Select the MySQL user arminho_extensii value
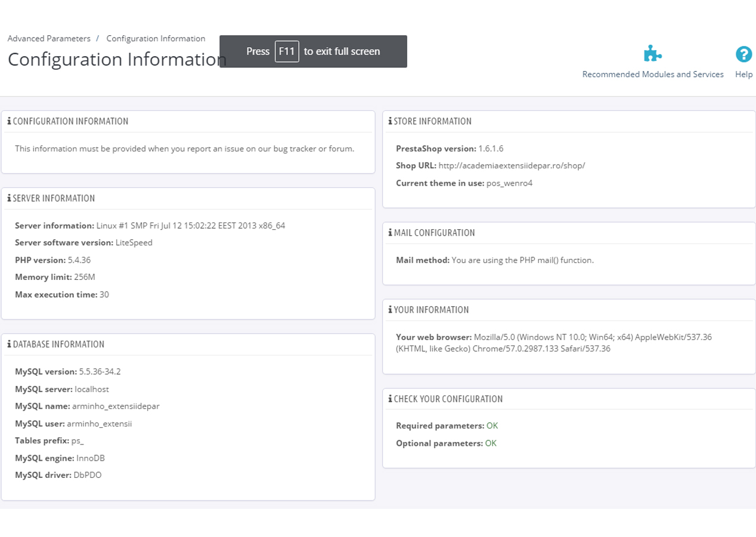This screenshot has height=537, width=756. pos(100,424)
